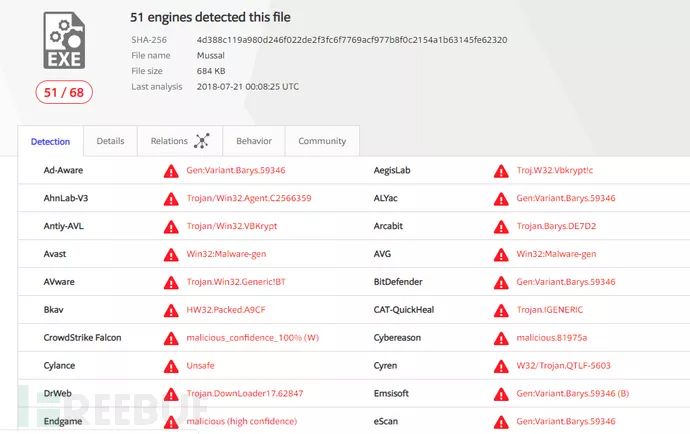The height and width of the screenshot is (434, 690).
Task: Click the alert icon for Cybereason result
Action: [x=500, y=338]
